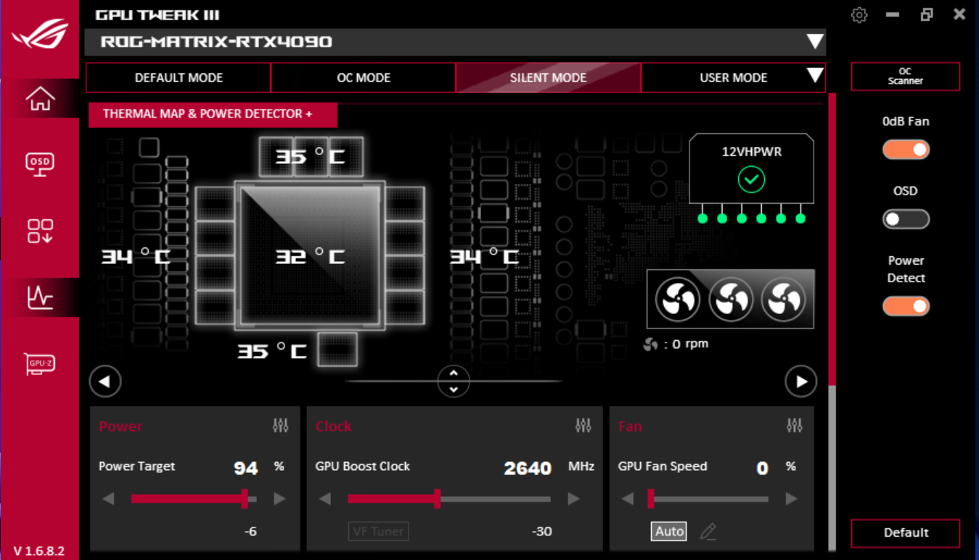This screenshot has width=979, height=560.
Task: Click the Power Target offset -6
Action: pos(250,532)
